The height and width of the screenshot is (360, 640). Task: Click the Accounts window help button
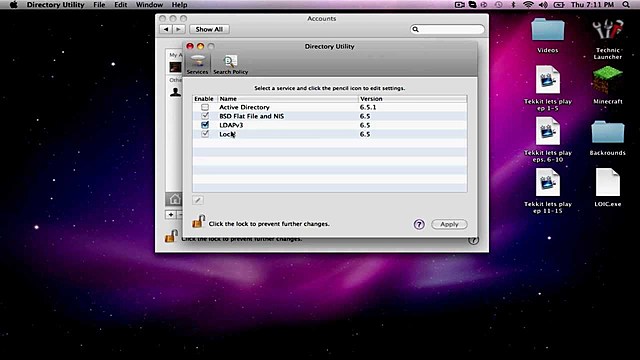click(473, 240)
